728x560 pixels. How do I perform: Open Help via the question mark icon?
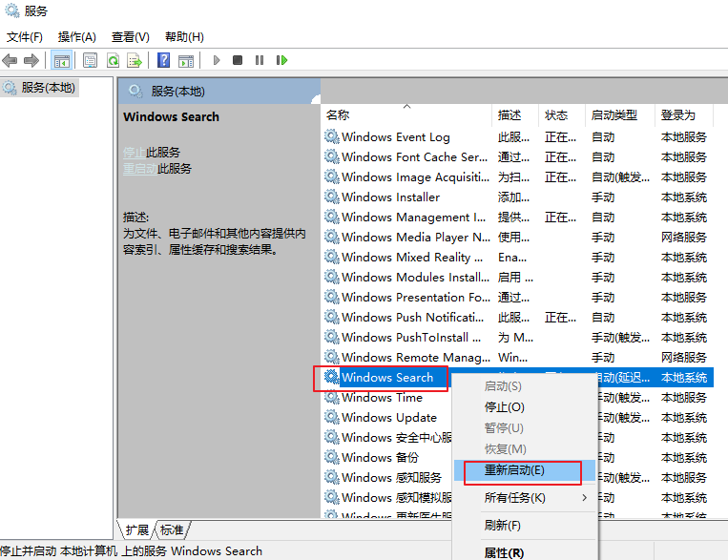click(163, 60)
